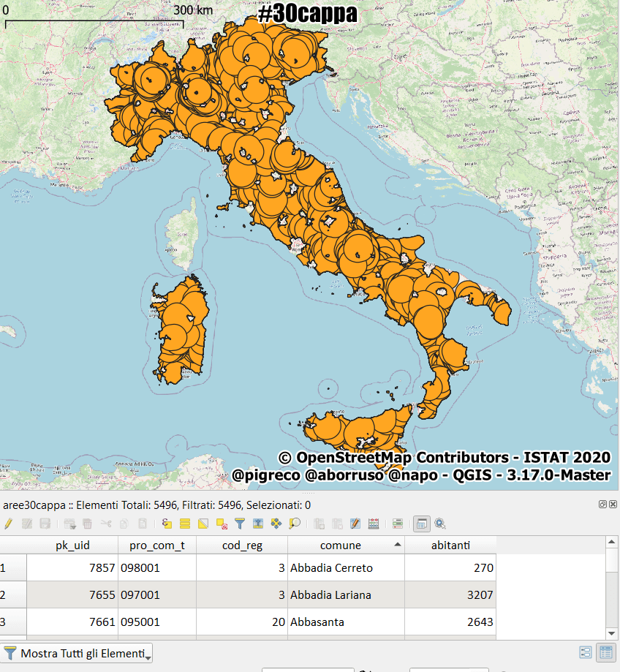The image size is (620, 672).
Task: Sort the table by the abitanti column header
Action: click(x=450, y=545)
